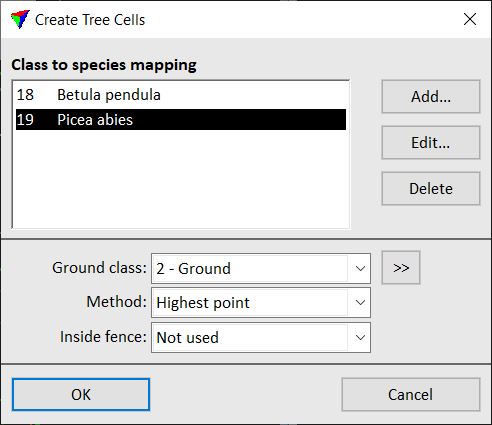Delete the selected species mapping
This screenshot has height=425, width=492.
click(431, 189)
